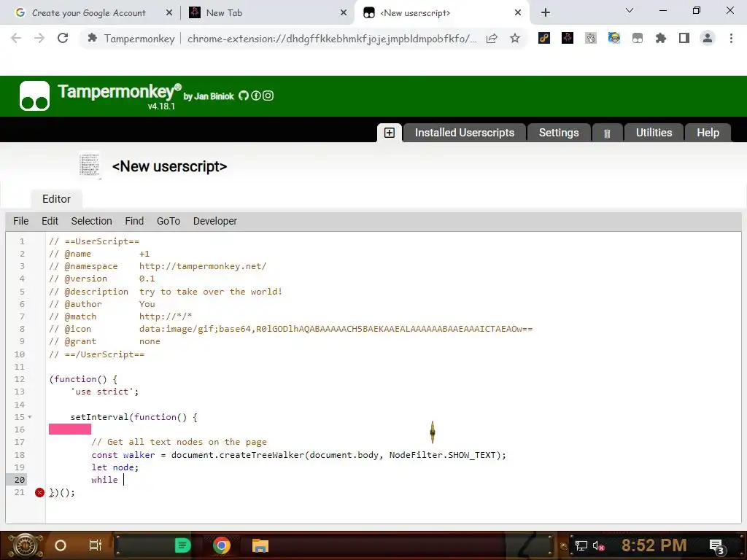The image size is (747, 560).
Task: Open the tab search chevron dropdown
Action: 629,10
